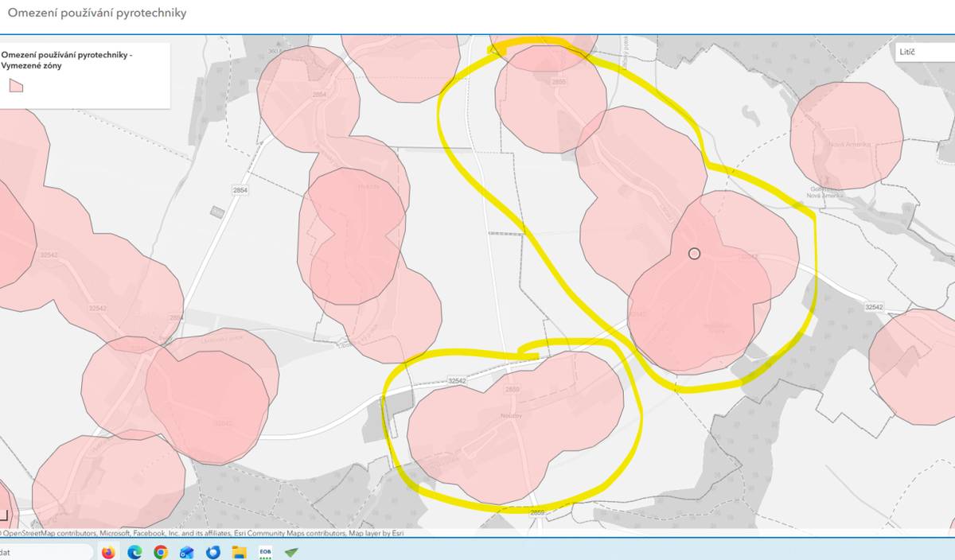
Task: Click the Windows taskbar search field
Action: click(x=44, y=551)
